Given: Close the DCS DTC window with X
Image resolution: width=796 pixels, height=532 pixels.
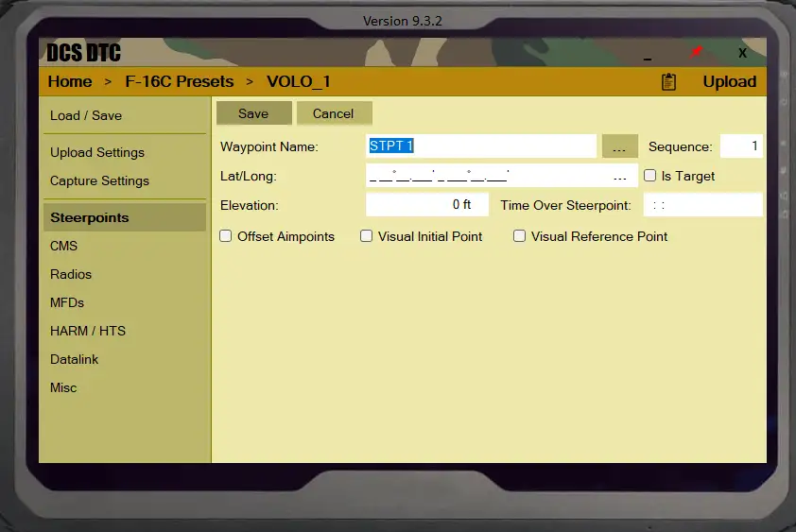Looking at the screenshot, I should 742,53.
